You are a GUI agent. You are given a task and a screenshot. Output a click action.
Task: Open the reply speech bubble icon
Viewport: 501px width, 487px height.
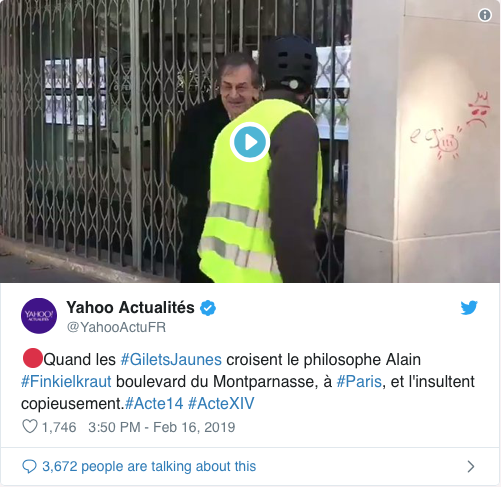29,466
